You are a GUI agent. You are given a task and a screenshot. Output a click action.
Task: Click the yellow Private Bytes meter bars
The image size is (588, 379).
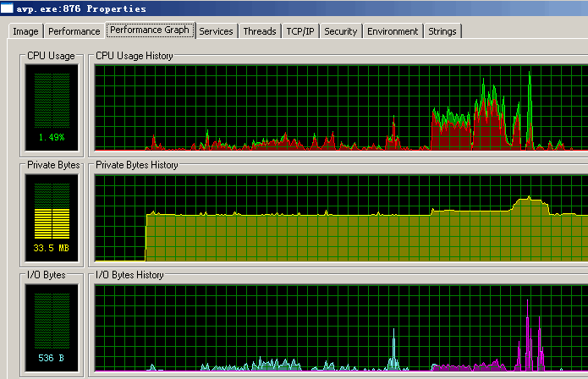pyautogui.click(x=52, y=224)
